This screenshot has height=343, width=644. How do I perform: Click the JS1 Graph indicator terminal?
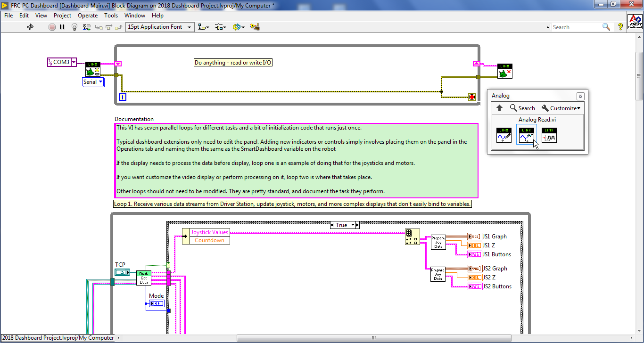[474, 237]
